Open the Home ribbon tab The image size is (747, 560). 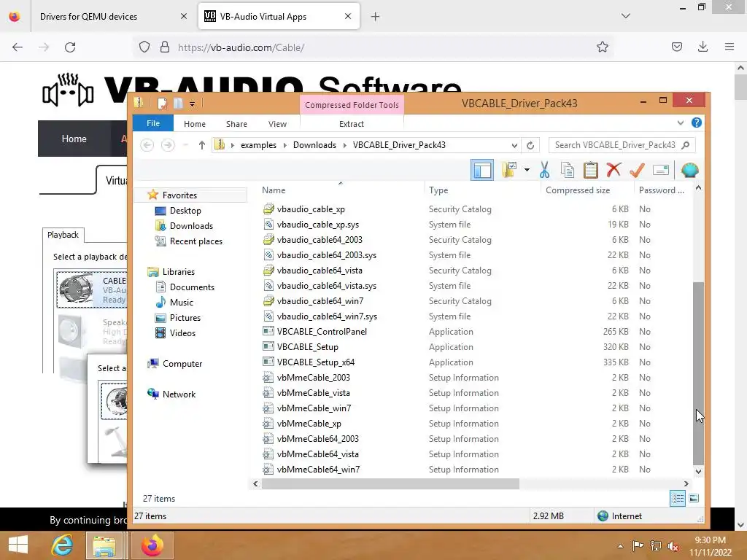tap(194, 124)
